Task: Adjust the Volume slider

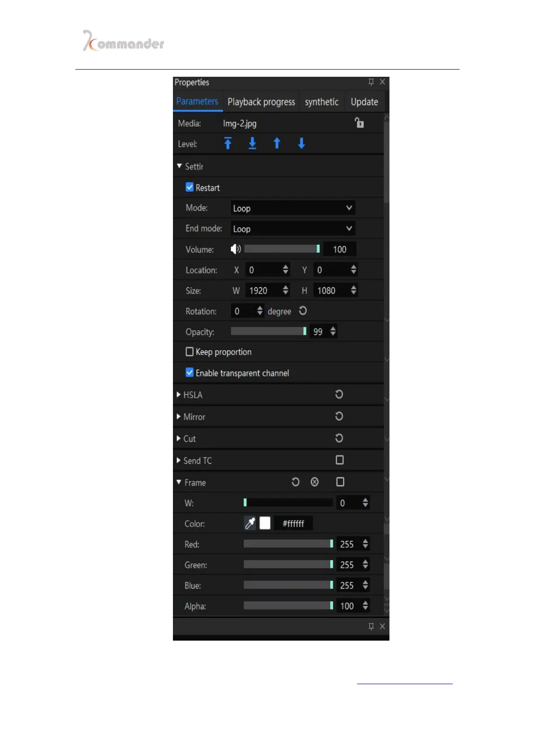Action: [x=282, y=249]
